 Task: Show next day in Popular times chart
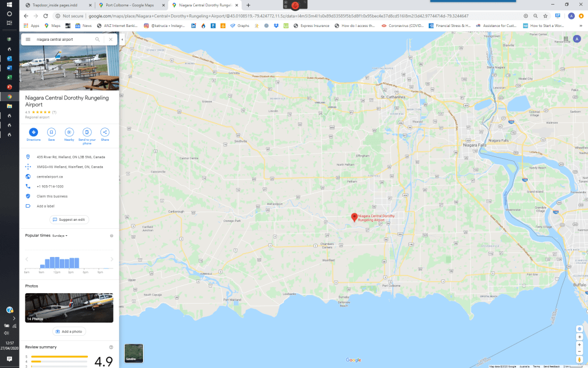[x=111, y=259]
